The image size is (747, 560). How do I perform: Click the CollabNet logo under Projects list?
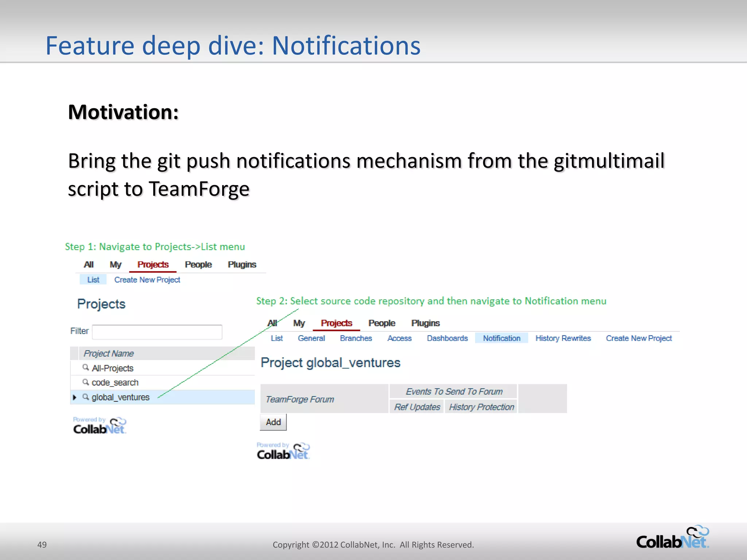point(100,425)
